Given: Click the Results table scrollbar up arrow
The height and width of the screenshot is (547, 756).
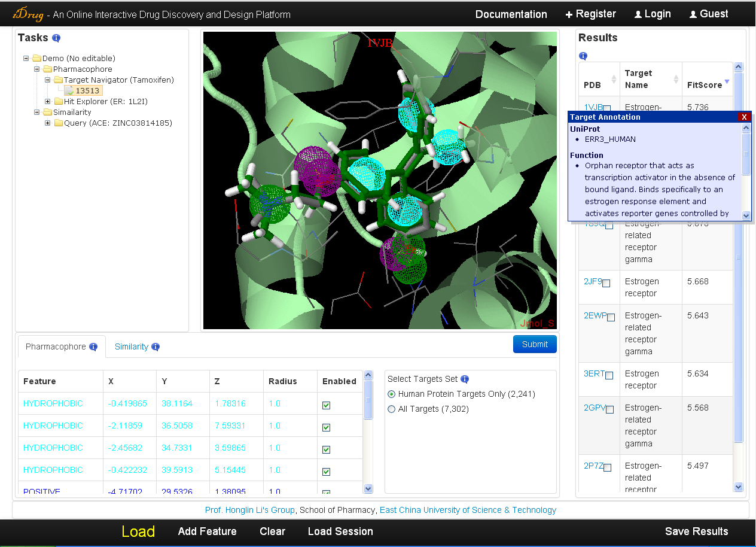Looking at the screenshot, I should 738,68.
